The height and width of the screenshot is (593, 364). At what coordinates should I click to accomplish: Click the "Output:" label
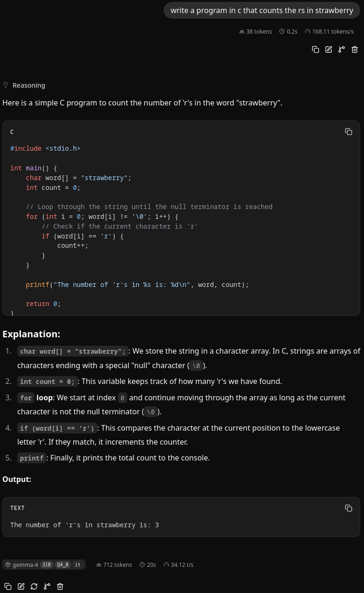pyautogui.click(x=17, y=479)
